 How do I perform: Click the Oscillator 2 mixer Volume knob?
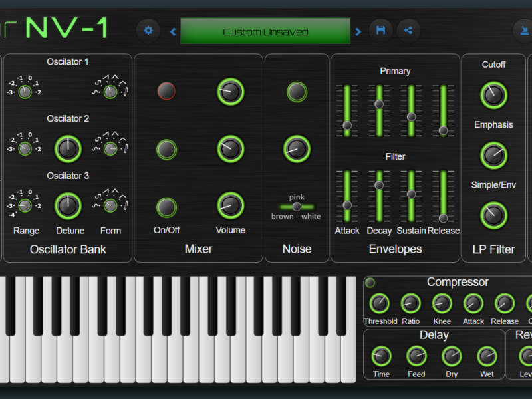(x=230, y=149)
